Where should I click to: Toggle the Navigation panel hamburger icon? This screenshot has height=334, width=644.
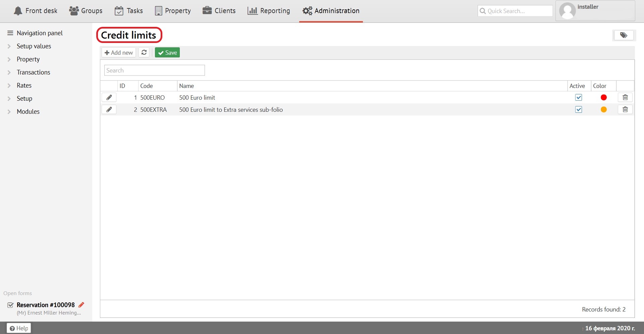click(x=10, y=33)
